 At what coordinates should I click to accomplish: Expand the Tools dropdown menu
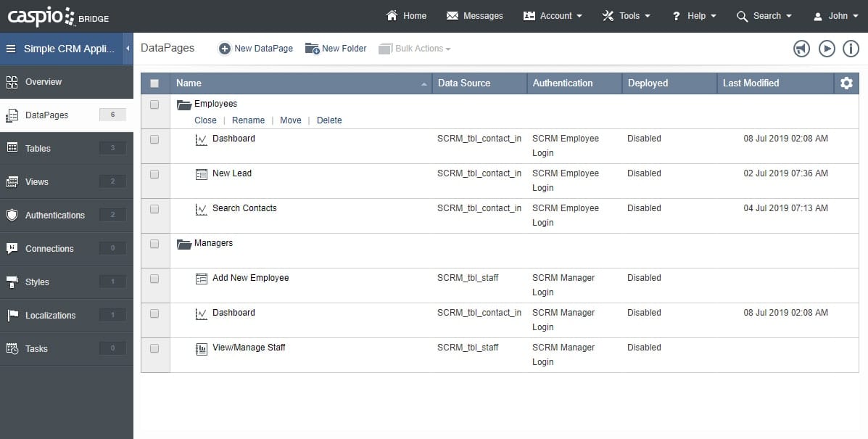pos(627,16)
